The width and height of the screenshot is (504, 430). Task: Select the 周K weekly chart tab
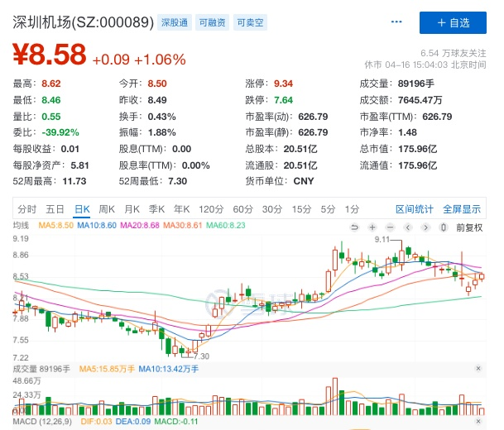tap(107, 209)
